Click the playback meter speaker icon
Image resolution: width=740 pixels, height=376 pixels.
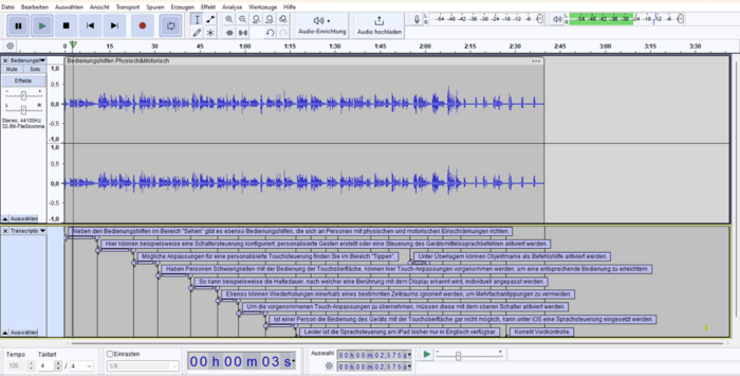pyautogui.click(x=557, y=19)
